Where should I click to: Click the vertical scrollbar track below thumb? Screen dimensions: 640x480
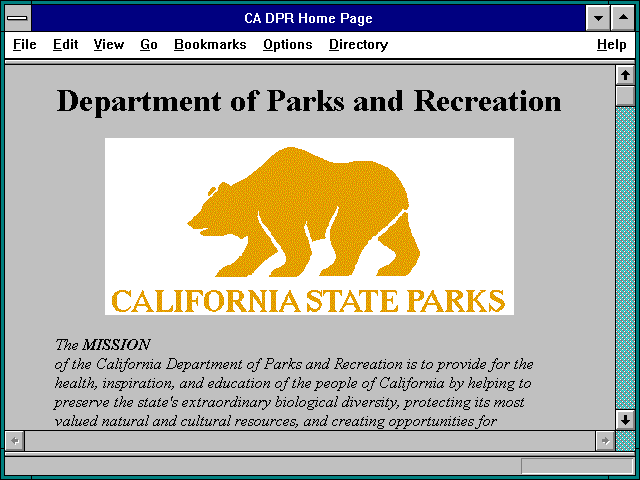pyautogui.click(x=625, y=258)
